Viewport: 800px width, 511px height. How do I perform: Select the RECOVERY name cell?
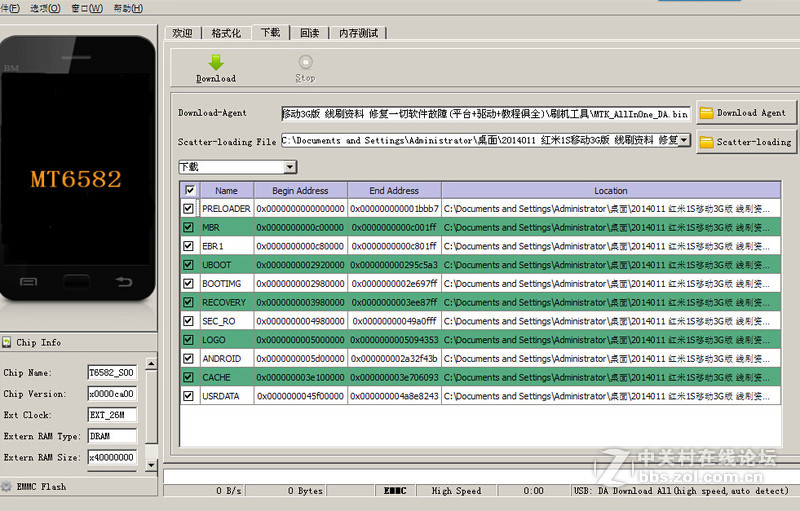(x=227, y=302)
